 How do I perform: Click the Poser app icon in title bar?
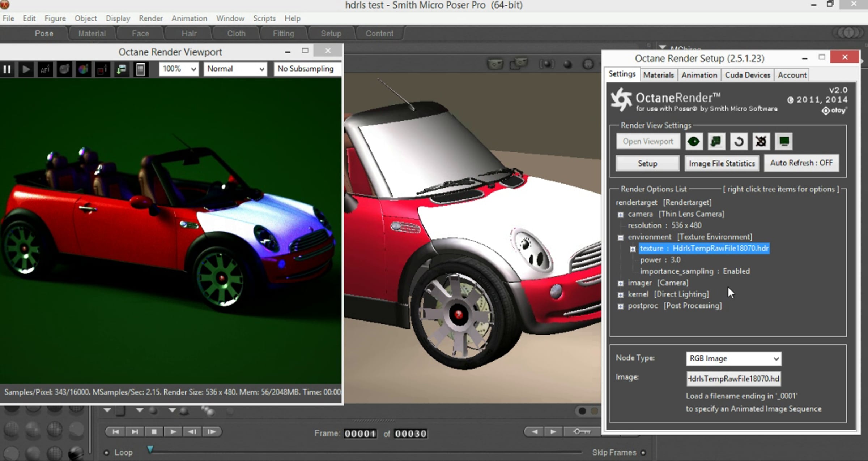(5, 5)
